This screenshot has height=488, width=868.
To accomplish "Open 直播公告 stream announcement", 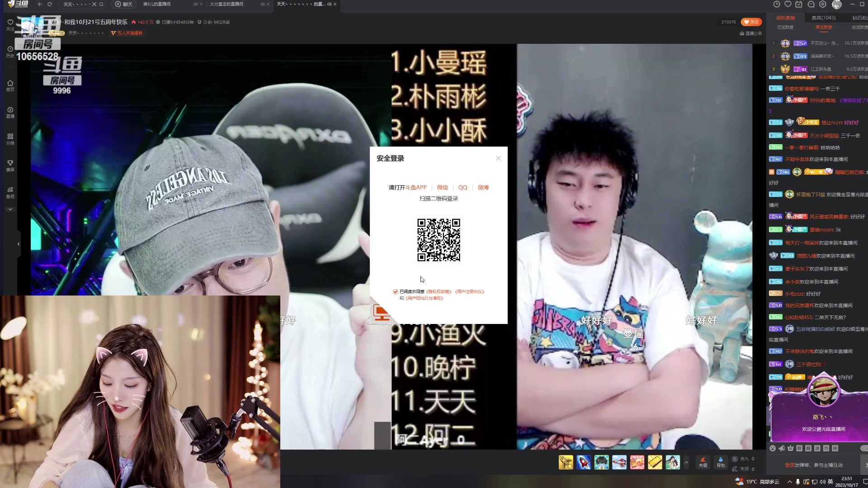I will click(751, 33).
